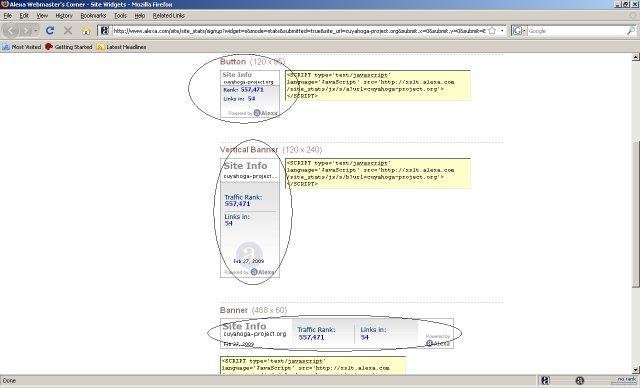This screenshot has height=388, width=640.
Task: Click the Alexa logo in Button widget
Action: point(265,113)
